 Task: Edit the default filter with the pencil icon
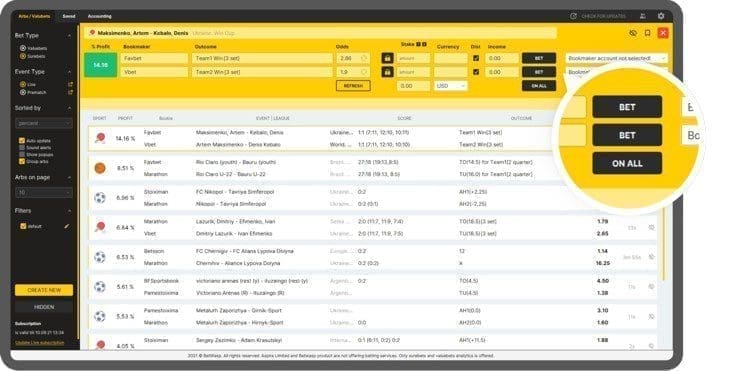tap(67, 226)
